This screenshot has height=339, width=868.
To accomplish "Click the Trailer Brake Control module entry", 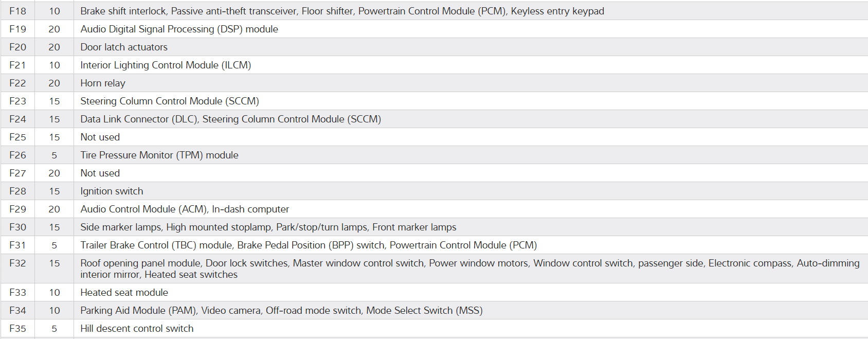I will tap(309, 245).
